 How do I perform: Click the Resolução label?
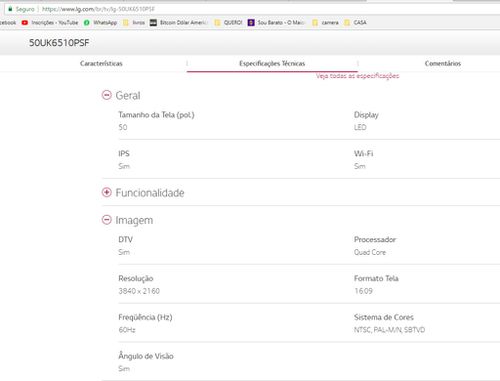point(136,279)
